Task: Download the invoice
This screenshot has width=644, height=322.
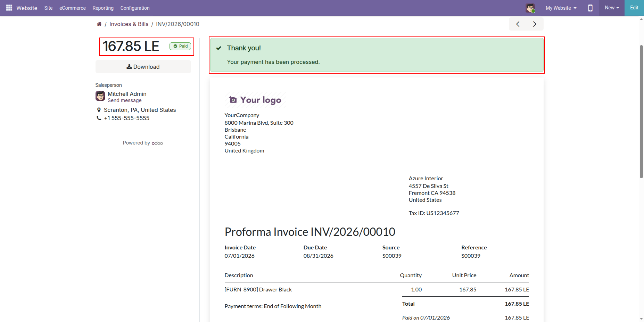Action: pyautogui.click(x=143, y=67)
